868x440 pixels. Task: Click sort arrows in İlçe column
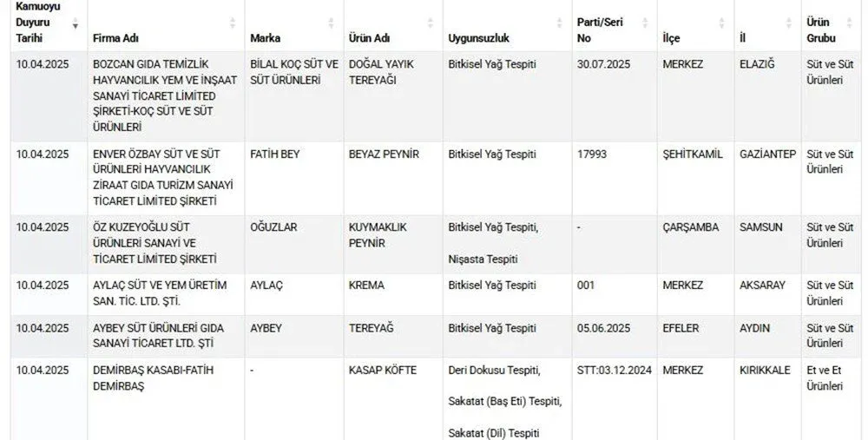coord(723,23)
